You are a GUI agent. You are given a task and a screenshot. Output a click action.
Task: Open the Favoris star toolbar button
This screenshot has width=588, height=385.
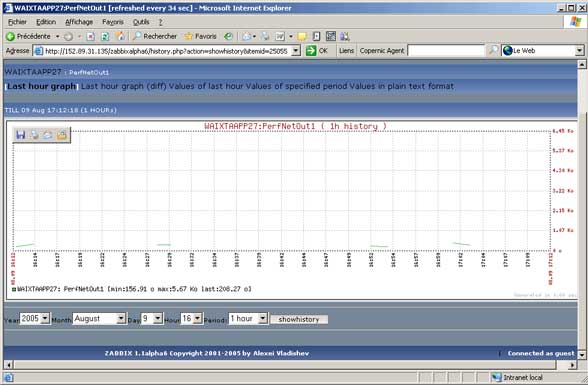(x=201, y=36)
